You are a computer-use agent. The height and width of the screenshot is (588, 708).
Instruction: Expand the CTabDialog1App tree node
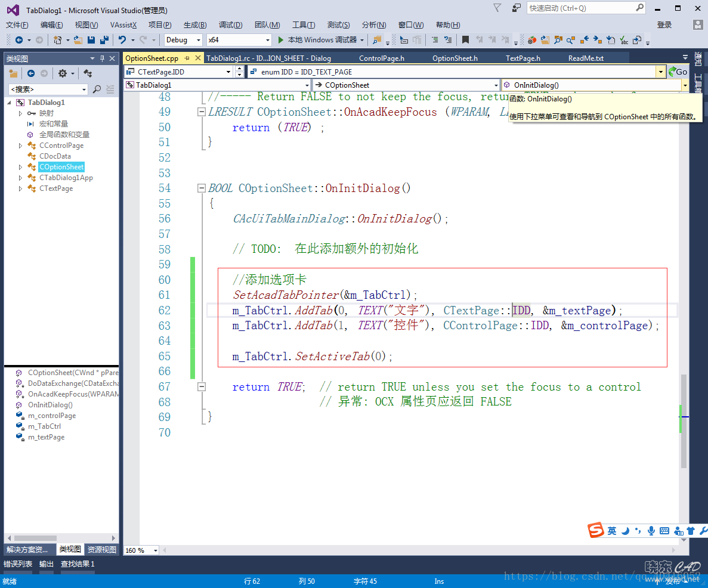click(20, 178)
